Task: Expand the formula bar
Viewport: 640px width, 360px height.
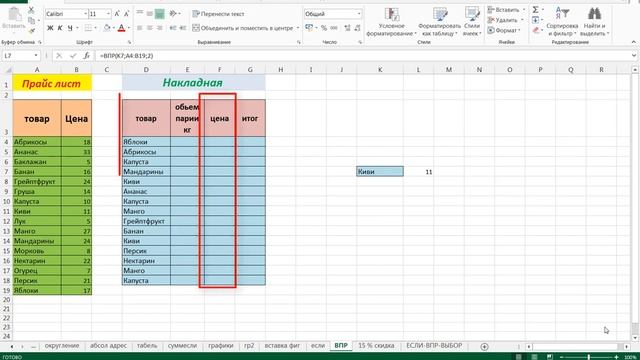Action: click(633, 56)
